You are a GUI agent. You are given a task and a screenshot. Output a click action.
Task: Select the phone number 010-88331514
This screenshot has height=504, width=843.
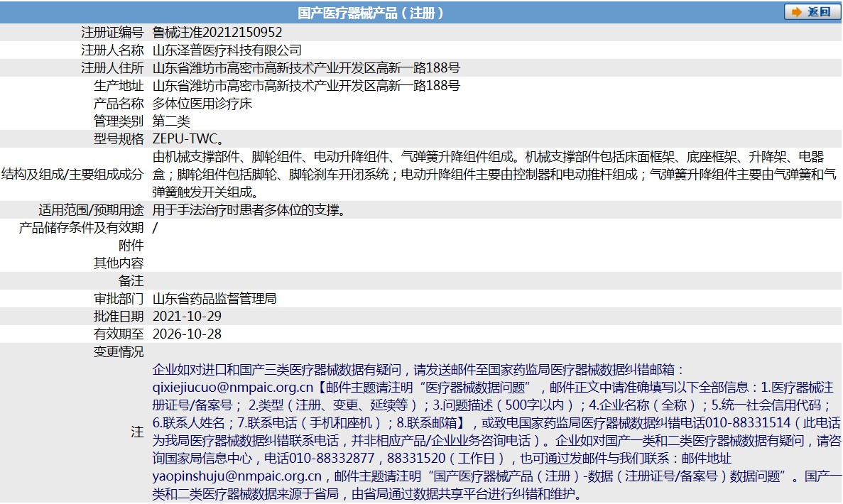click(x=748, y=422)
